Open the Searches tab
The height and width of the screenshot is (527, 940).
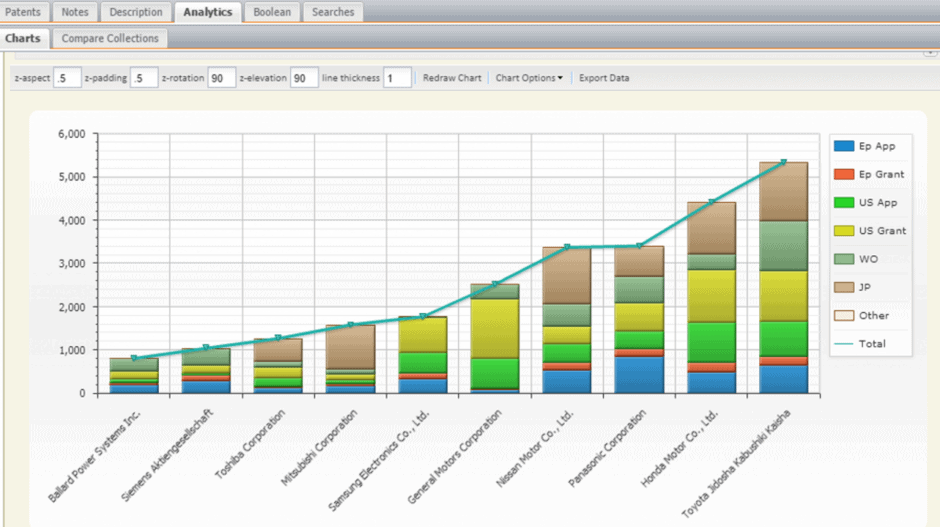(x=333, y=12)
